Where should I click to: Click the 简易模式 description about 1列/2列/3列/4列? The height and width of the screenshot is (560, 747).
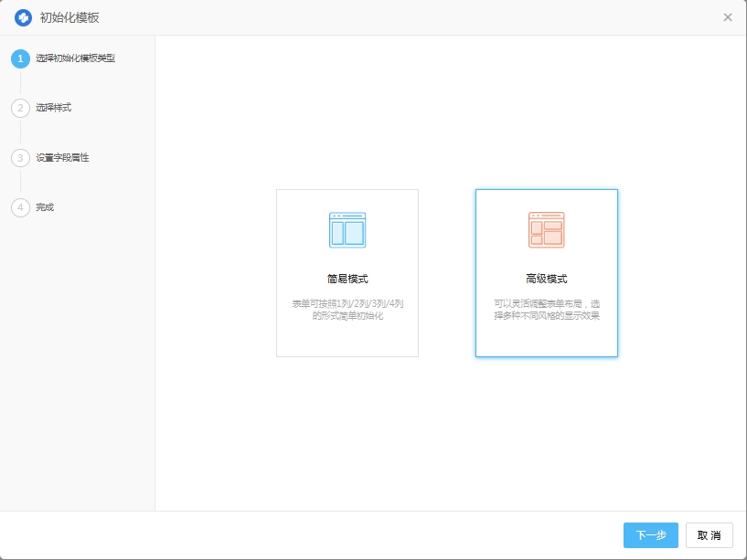(x=347, y=310)
